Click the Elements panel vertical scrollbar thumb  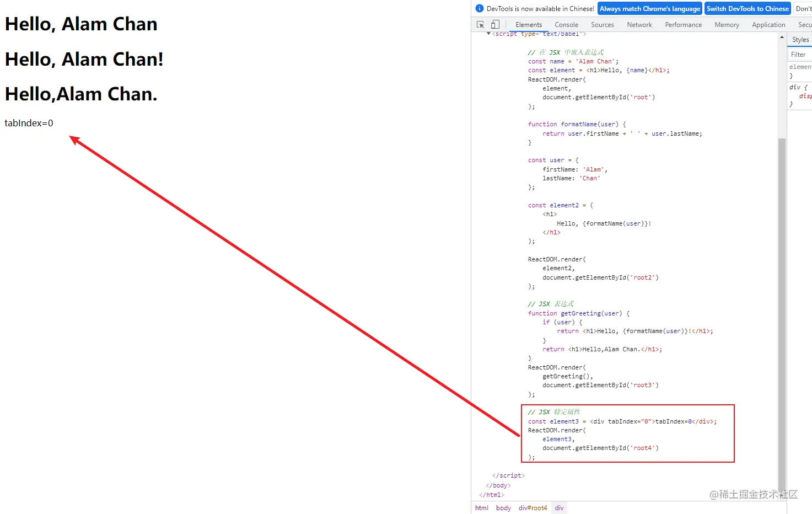pos(782,314)
